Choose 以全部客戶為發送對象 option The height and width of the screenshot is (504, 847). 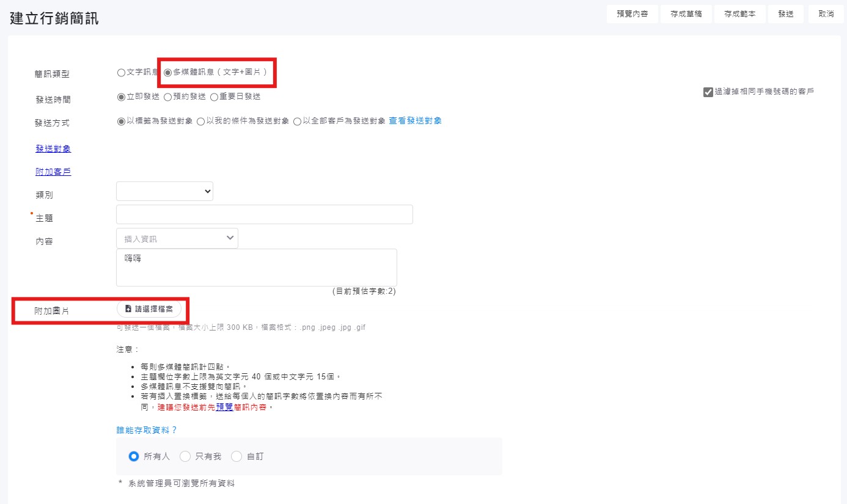pyautogui.click(x=297, y=122)
